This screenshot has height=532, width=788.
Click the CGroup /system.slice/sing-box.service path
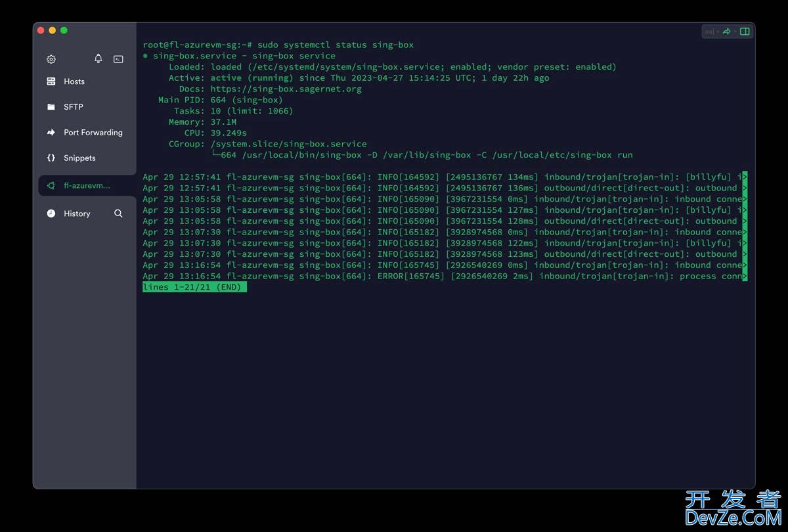pyautogui.click(x=288, y=144)
